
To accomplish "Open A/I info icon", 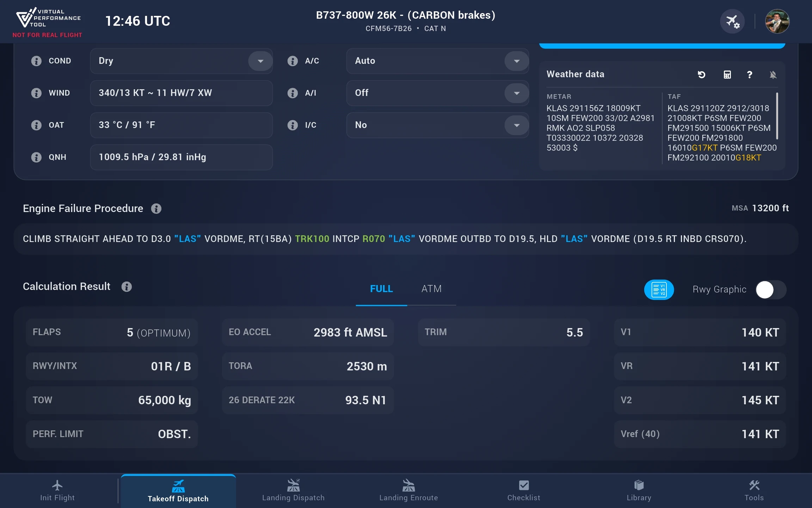I will pyautogui.click(x=293, y=93).
